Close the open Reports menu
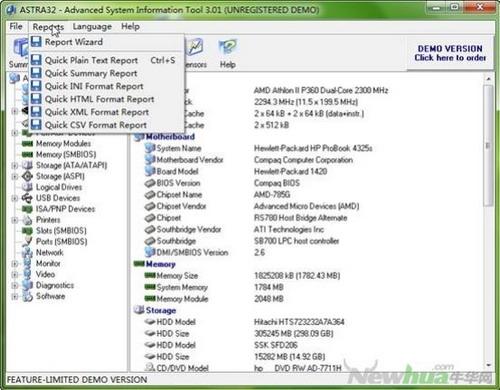 click(48, 27)
